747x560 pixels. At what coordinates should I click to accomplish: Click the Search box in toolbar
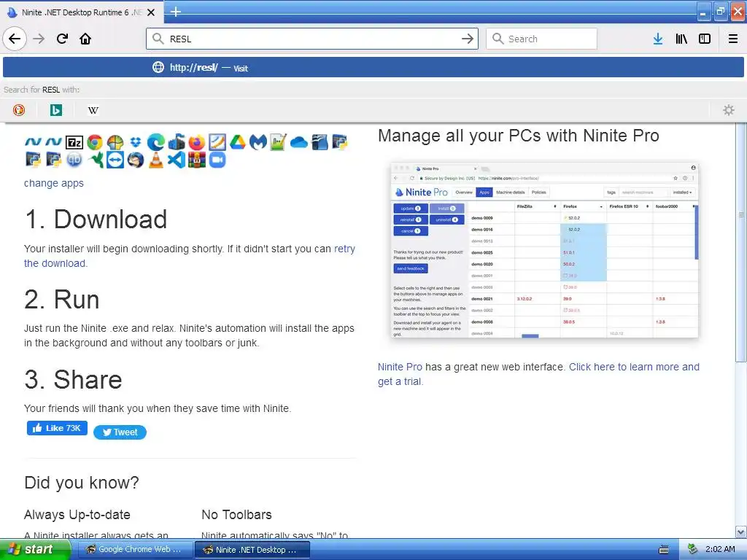[541, 39]
